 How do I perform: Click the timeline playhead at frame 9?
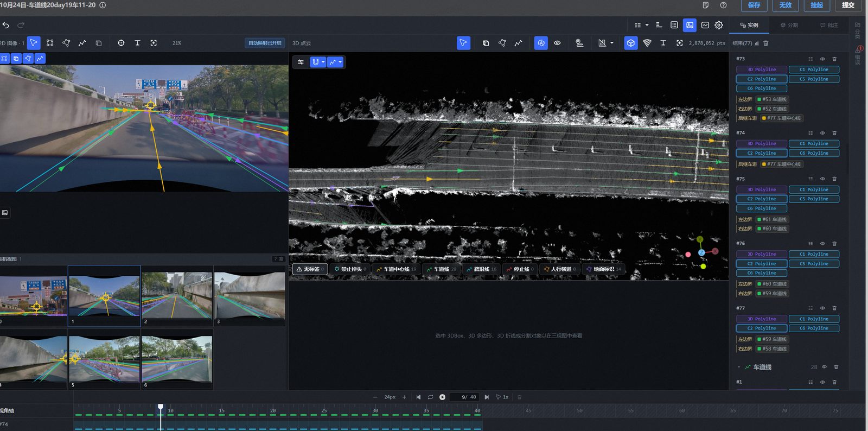pos(161,407)
